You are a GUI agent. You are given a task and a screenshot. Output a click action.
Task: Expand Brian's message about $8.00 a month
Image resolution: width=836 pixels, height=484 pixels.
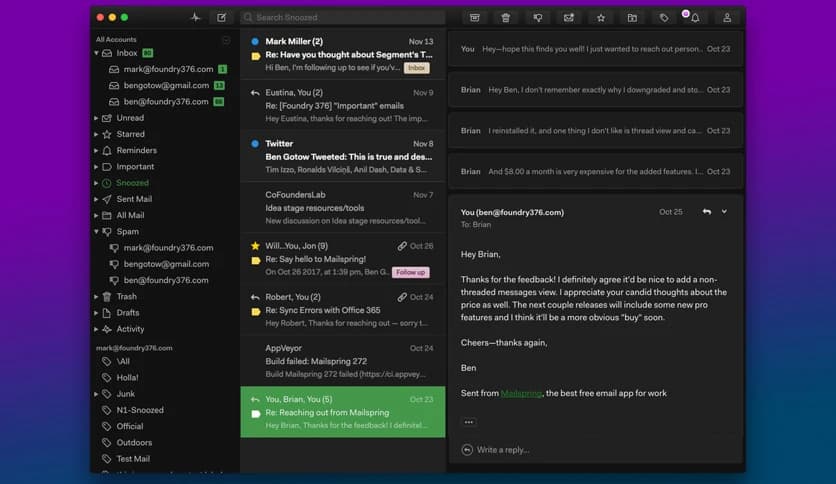[x=596, y=172]
